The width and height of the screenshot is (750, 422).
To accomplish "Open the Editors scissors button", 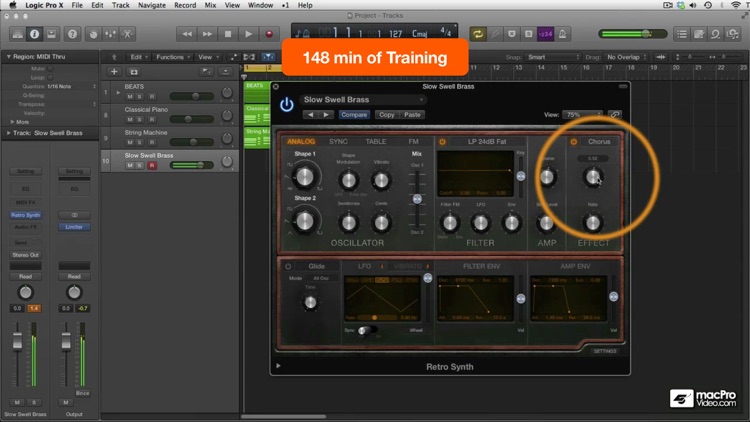I will coord(127,34).
